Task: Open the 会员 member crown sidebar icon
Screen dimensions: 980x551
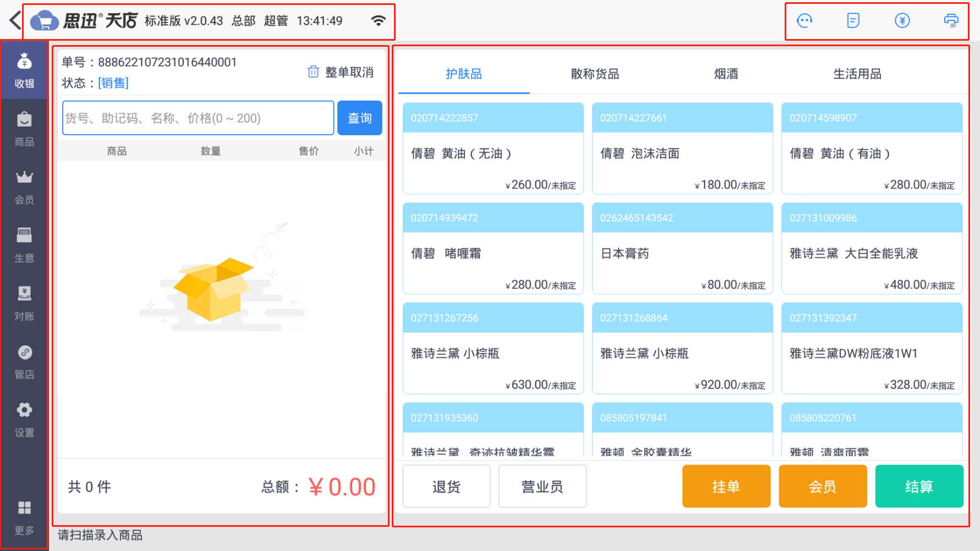Action: [24, 188]
